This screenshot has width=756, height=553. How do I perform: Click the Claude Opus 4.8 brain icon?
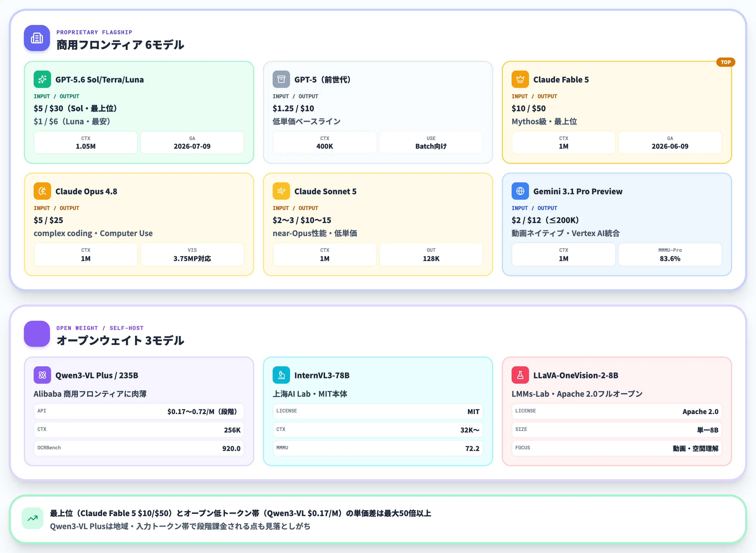(42, 191)
